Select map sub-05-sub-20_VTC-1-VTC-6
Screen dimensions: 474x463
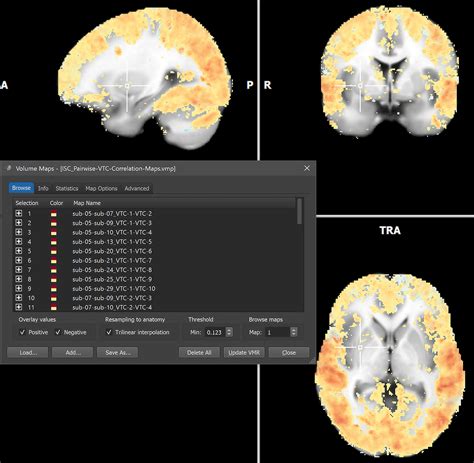click(x=112, y=251)
